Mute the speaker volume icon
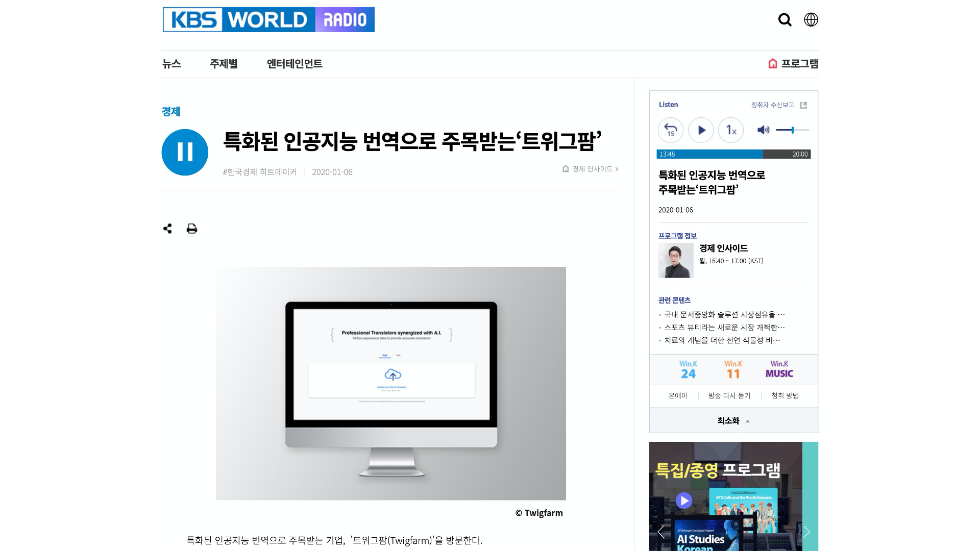The width and height of the screenshot is (980, 551). pyautogui.click(x=763, y=130)
